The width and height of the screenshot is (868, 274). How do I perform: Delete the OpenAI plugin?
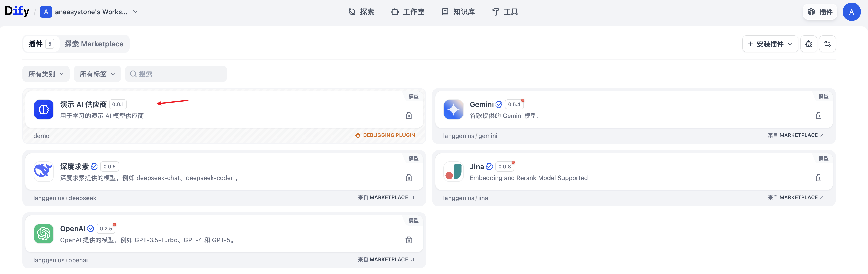(408, 240)
